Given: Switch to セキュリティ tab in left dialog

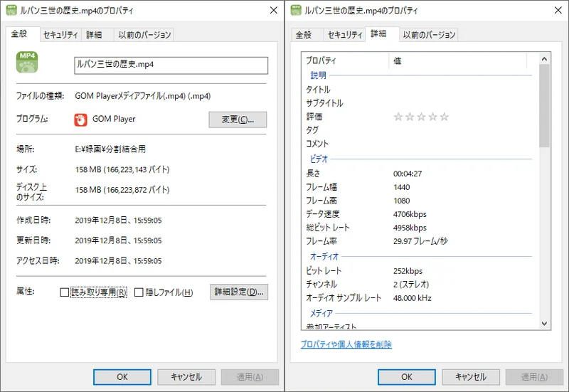Looking at the screenshot, I should pos(60,35).
